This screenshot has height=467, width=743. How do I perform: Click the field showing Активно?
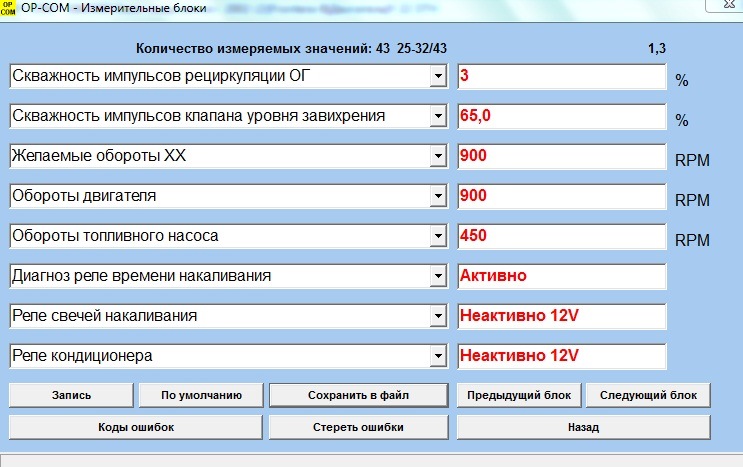(x=562, y=276)
